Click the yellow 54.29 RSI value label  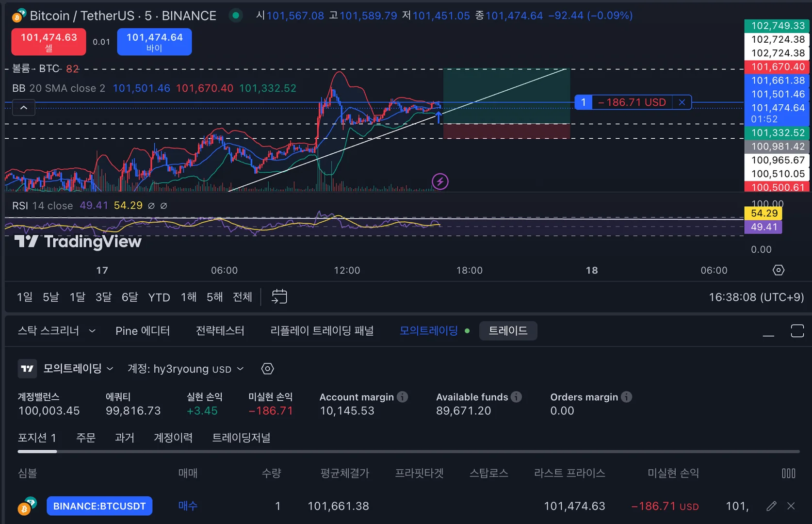point(763,213)
